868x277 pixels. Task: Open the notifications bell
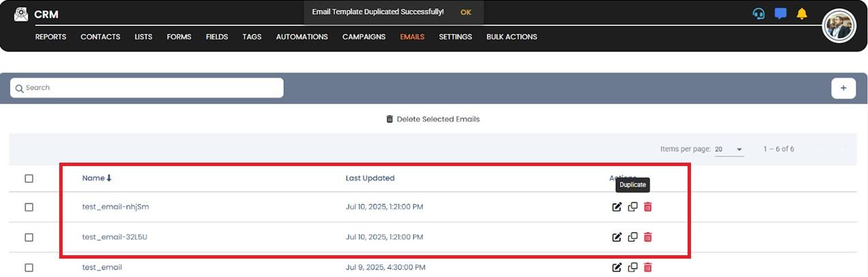(802, 14)
